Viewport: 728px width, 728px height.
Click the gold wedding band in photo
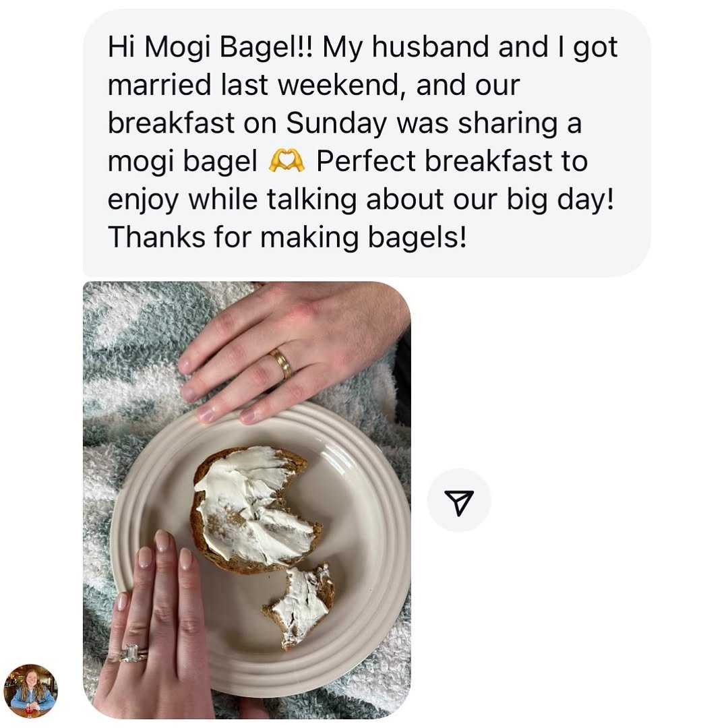click(282, 363)
